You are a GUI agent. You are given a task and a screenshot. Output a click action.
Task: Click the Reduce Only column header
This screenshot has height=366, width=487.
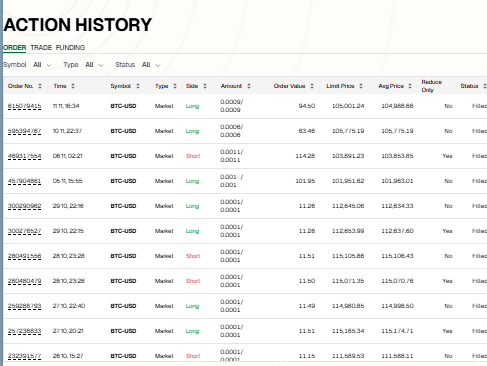(431, 86)
